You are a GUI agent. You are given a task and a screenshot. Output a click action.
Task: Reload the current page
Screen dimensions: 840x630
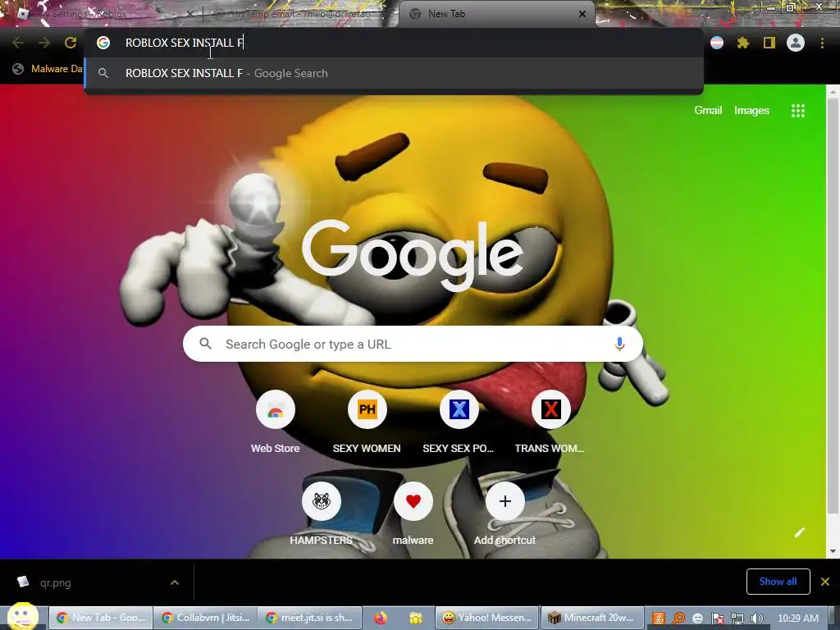(71, 43)
